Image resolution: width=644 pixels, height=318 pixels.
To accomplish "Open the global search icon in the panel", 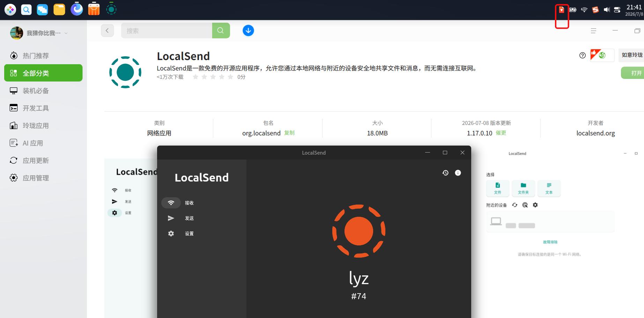I will [x=26, y=10].
